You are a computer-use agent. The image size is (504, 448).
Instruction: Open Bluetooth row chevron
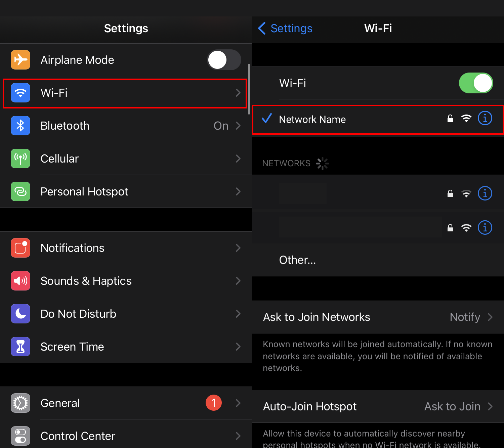point(238,126)
